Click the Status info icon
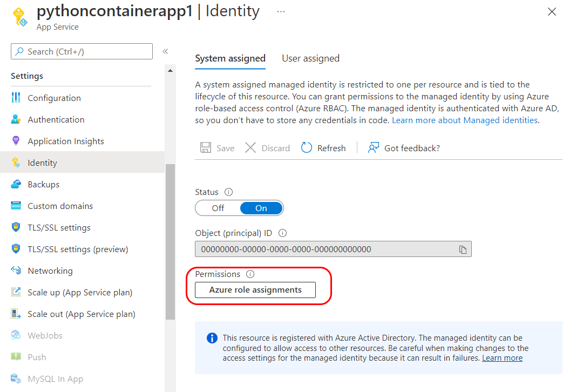The width and height of the screenshot is (569, 392). [228, 192]
